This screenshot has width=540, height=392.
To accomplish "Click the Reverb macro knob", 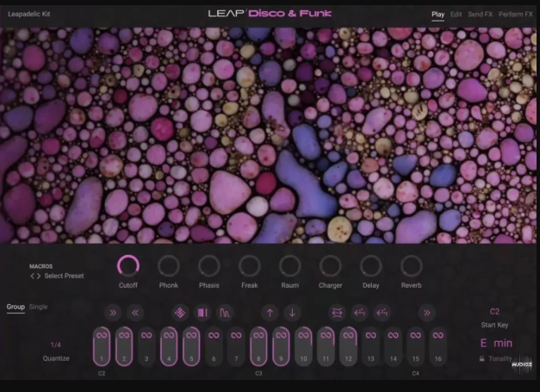I will point(411,266).
